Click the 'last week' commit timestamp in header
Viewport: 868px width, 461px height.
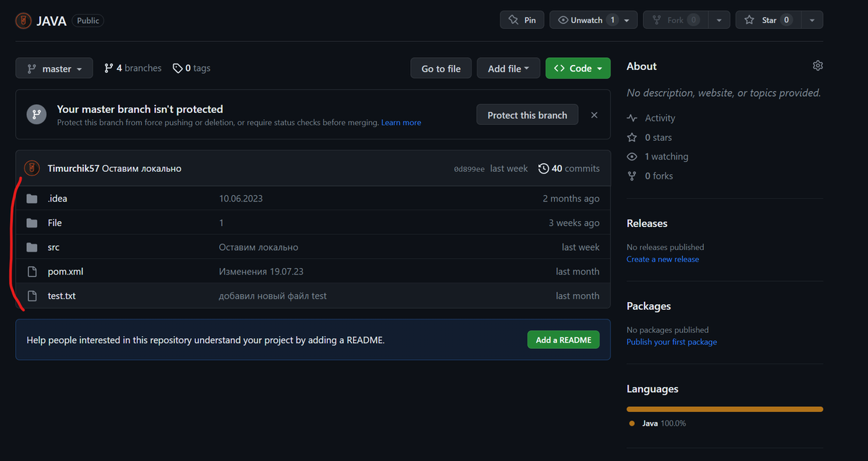coord(509,168)
